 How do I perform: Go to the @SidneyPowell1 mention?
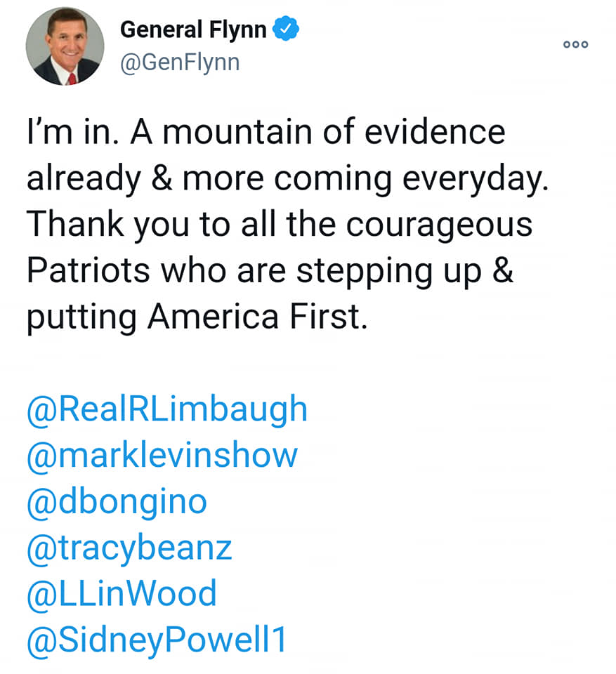(157, 640)
